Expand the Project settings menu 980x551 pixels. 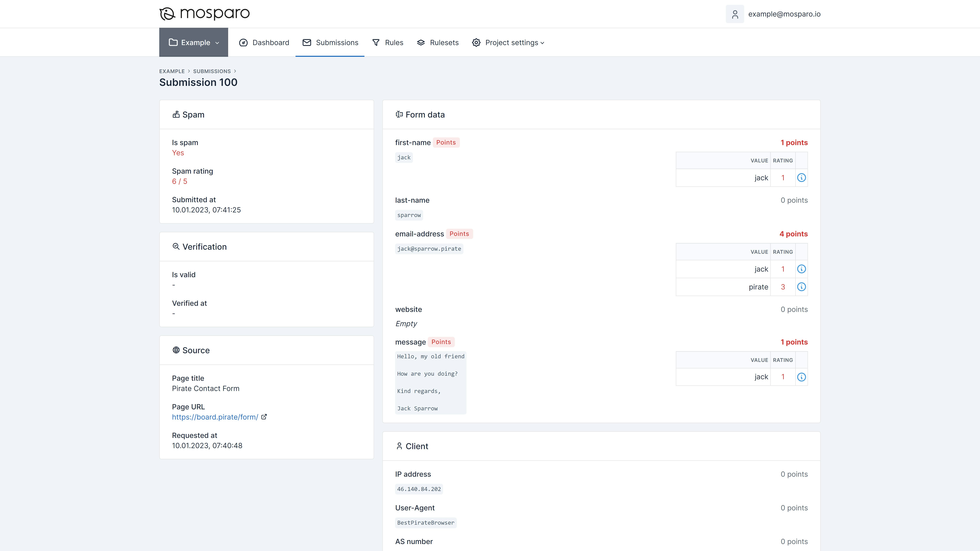click(508, 43)
